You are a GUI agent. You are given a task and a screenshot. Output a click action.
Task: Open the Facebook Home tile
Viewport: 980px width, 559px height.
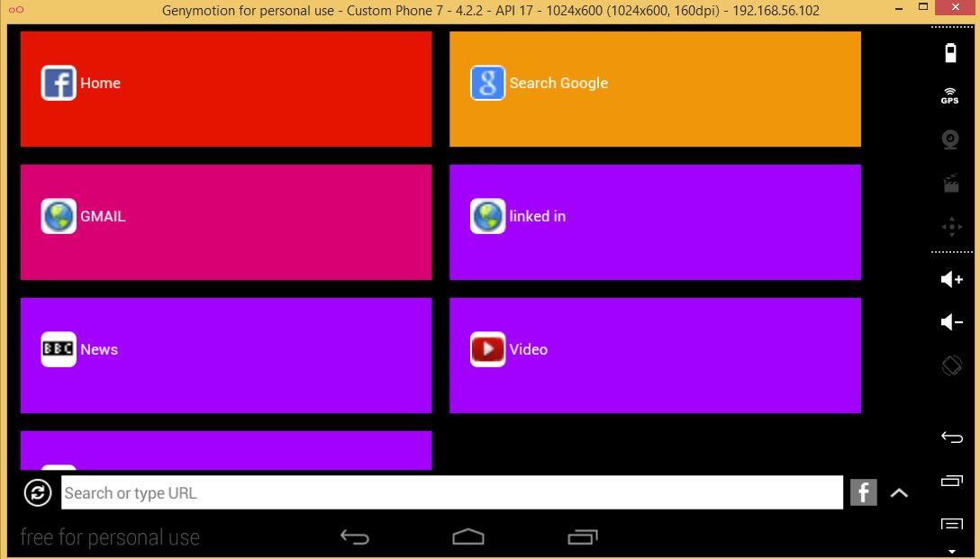225,89
